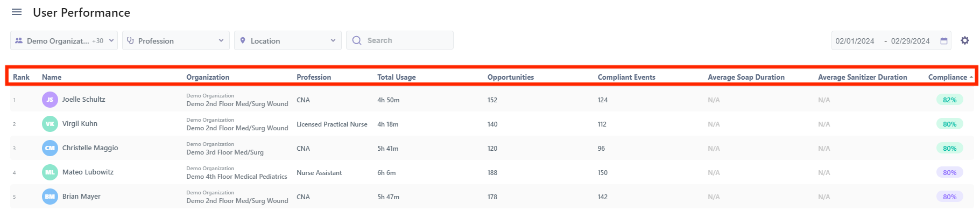Click Joelle Schultz's JS avatar
The height and width of the screenshot is (210, 980).
pos(50,100)
